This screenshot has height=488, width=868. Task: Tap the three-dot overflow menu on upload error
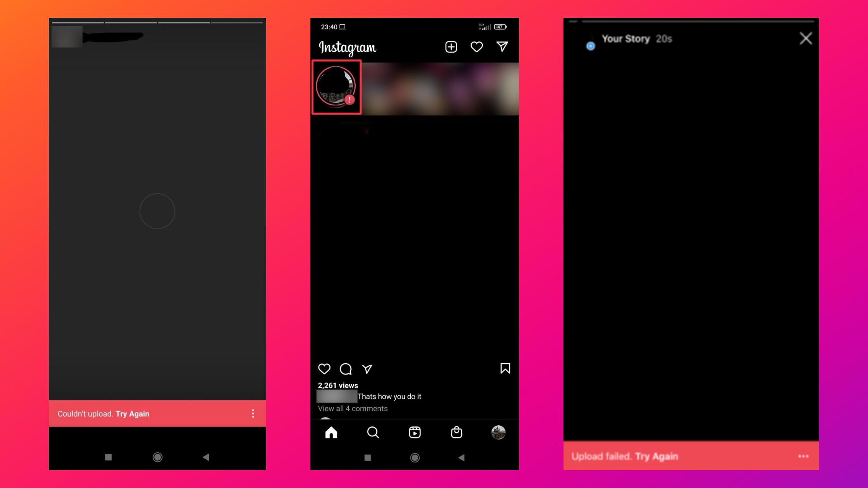253,414
